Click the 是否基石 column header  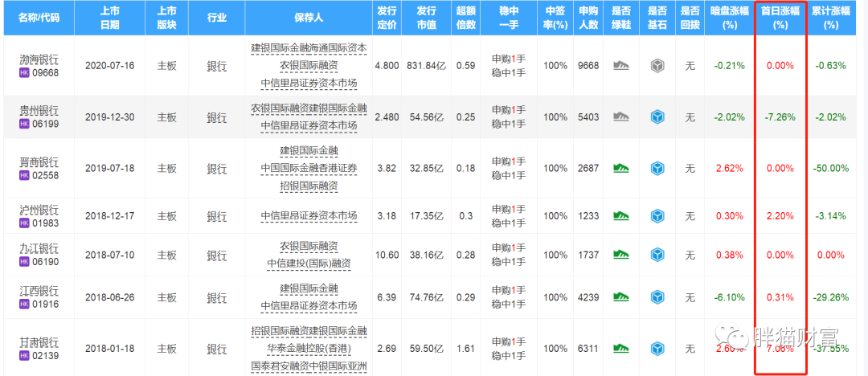(657, 18)
